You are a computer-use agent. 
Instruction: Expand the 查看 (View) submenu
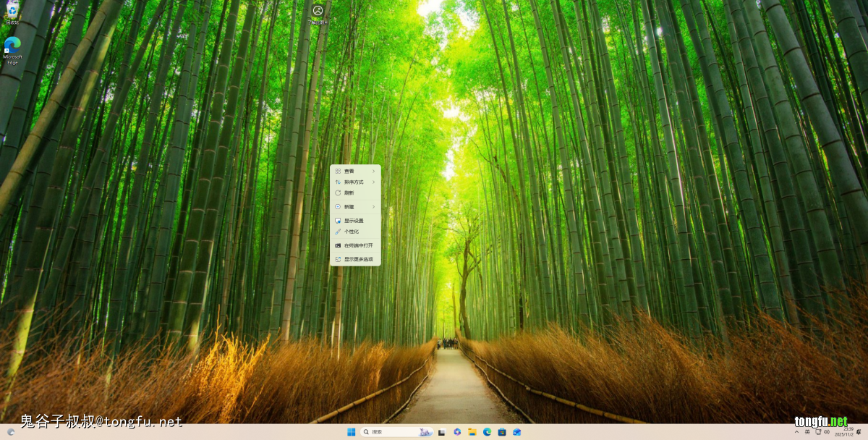[x=355, y=171]
